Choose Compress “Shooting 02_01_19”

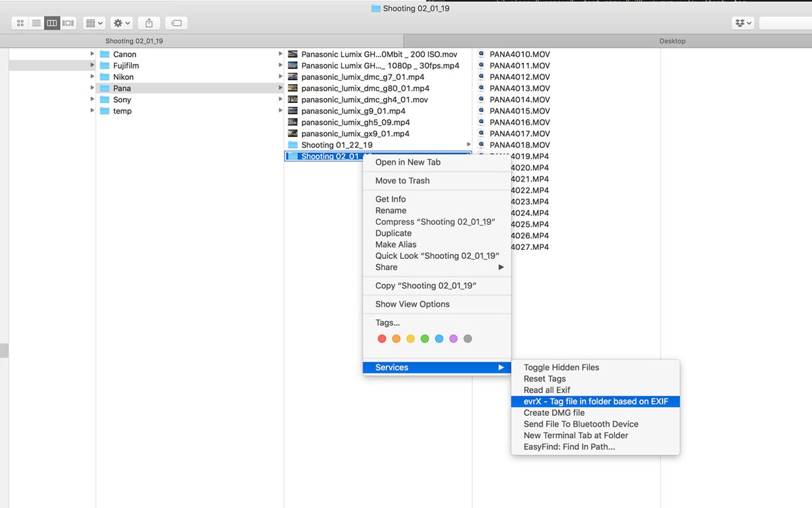(x=436, y=222)
